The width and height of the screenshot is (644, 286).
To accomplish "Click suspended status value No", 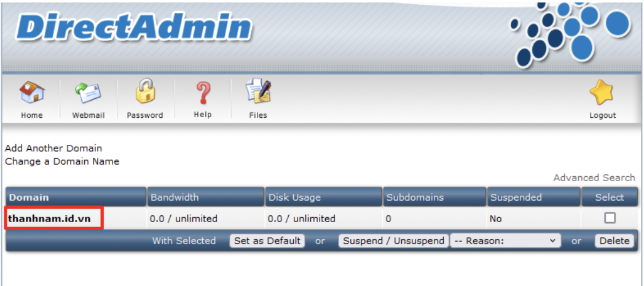I will click(496, 218).
